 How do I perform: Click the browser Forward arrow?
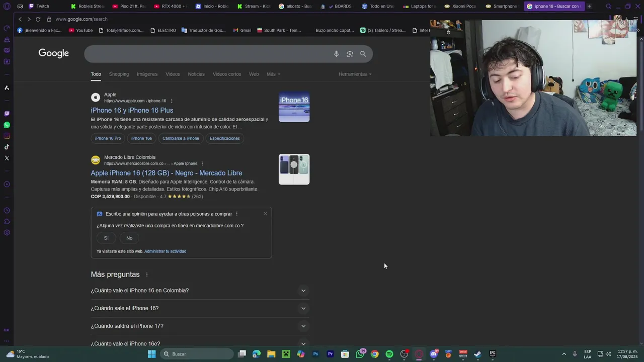click(29, 19)
